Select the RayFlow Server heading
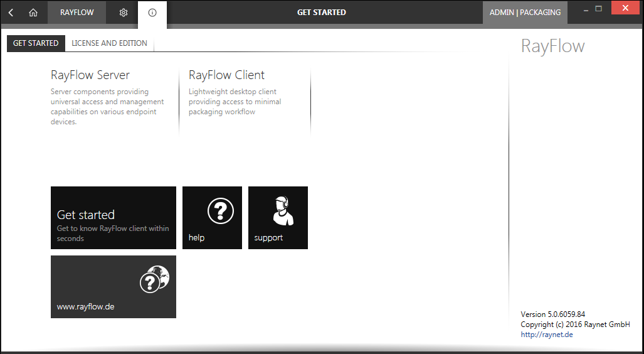644x354 pixels. (x=90, y=75)
